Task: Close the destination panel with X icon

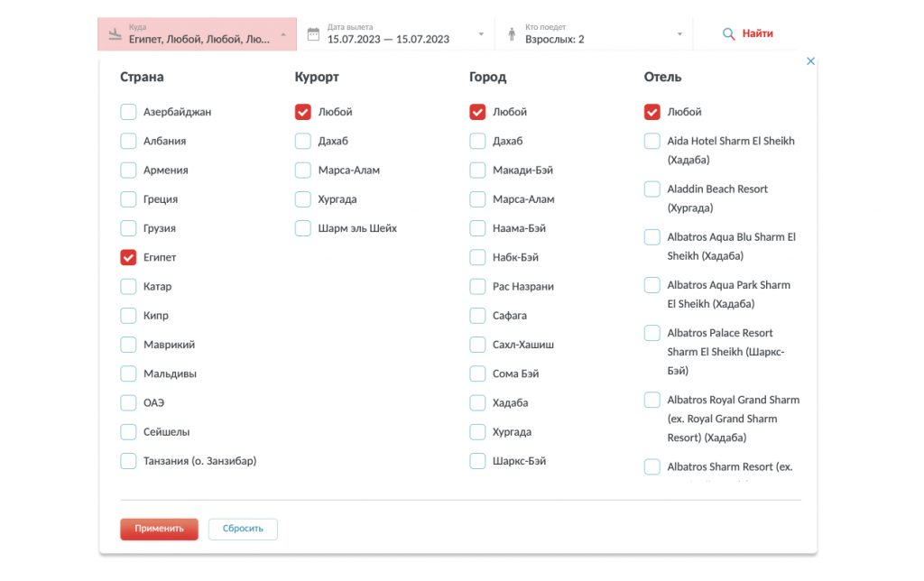Action: tap(810, 61)
